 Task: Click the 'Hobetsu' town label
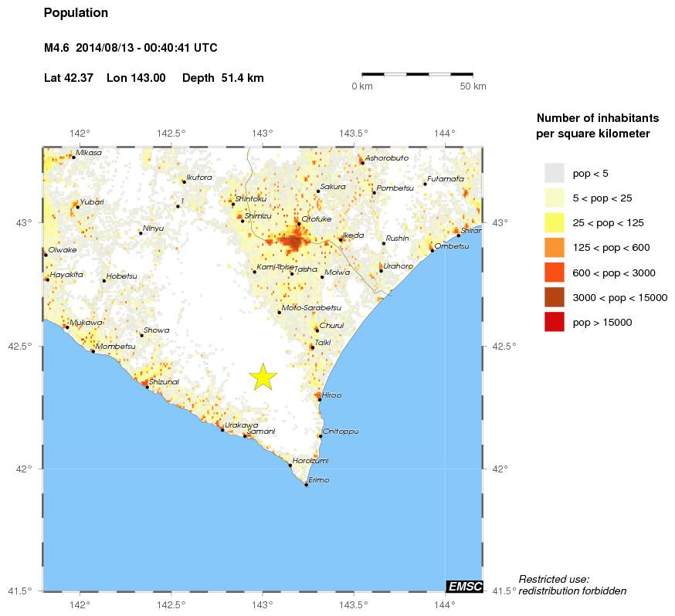[x=121, y=276]
